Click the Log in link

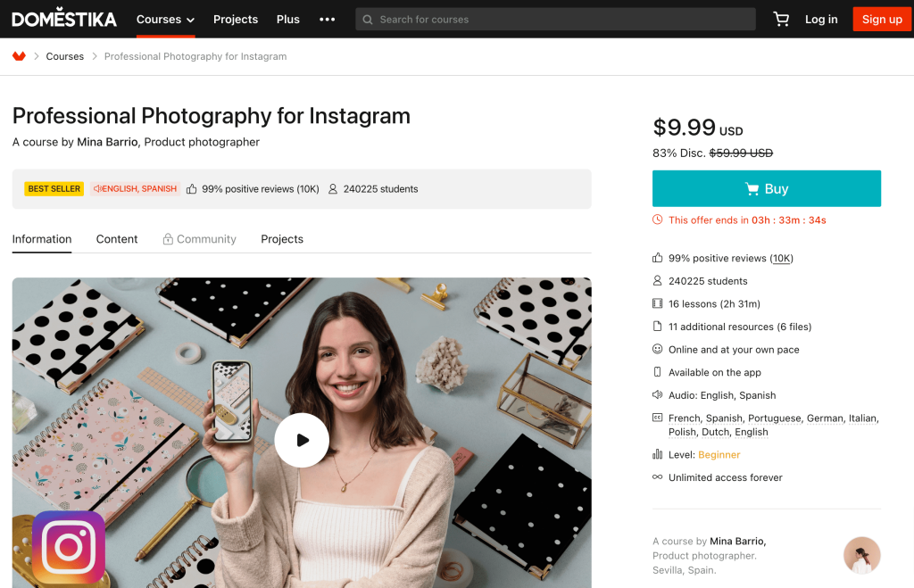coord(821,20)
